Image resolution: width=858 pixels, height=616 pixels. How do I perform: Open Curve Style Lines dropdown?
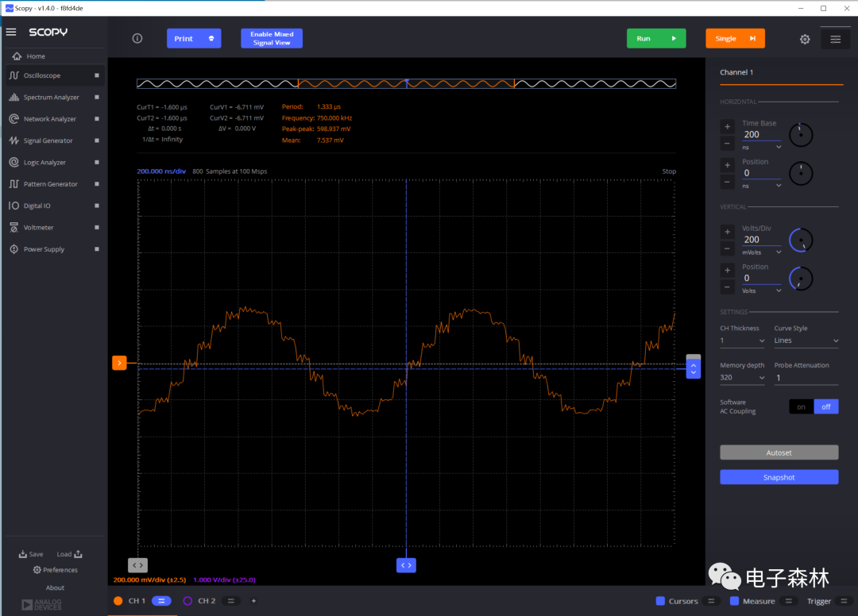(x=806, y=341)
